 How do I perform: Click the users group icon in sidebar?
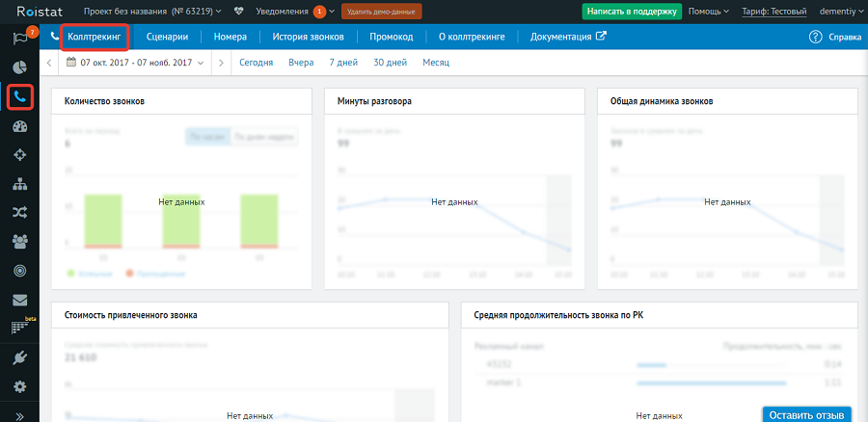[x=19, y=241]
